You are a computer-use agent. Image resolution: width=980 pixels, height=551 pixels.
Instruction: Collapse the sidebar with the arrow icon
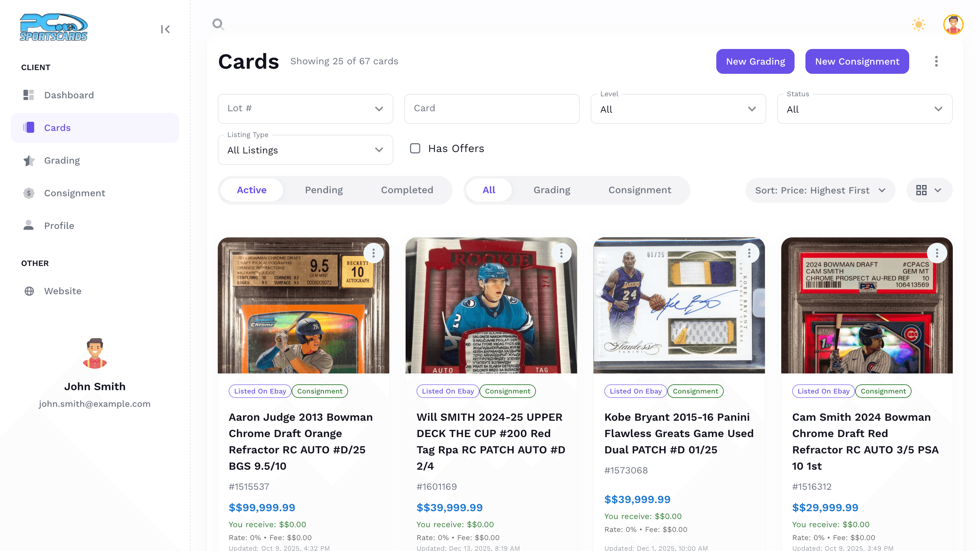pos(165,29)
